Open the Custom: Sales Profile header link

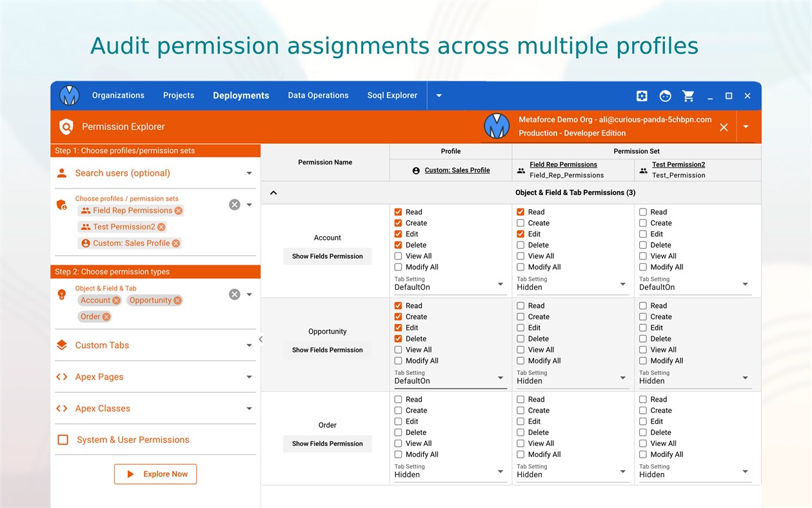tap(457, 170)
